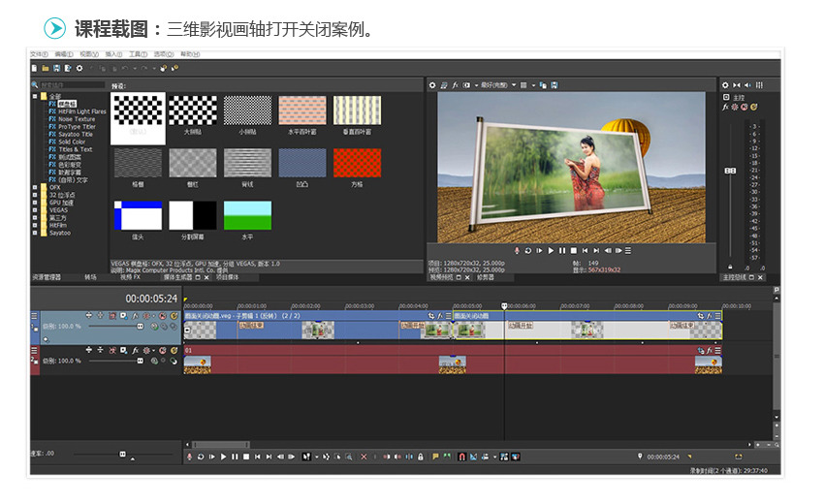Open overlays grid dropdown arrow in preview
The width and height of the screenshot is (824, 504).
(x=533, y=85)
